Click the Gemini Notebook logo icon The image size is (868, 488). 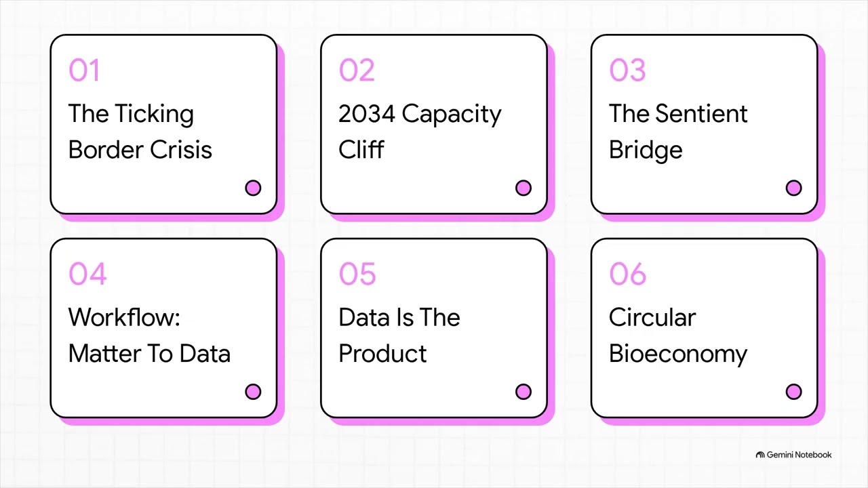pyautogui.click(x=760, y=455)
